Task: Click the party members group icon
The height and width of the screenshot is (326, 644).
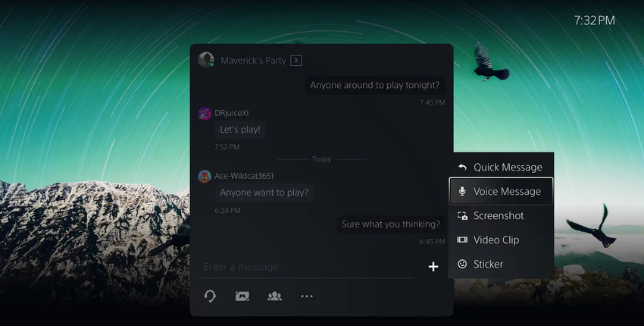Action: pyautogui.click(x=274, y=296)
